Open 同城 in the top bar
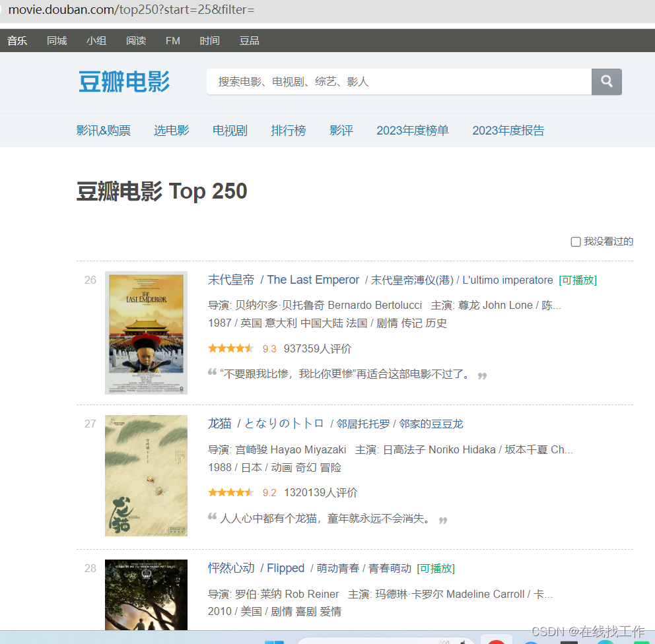This screenshot has width=655, height=644. coord(57,40)
